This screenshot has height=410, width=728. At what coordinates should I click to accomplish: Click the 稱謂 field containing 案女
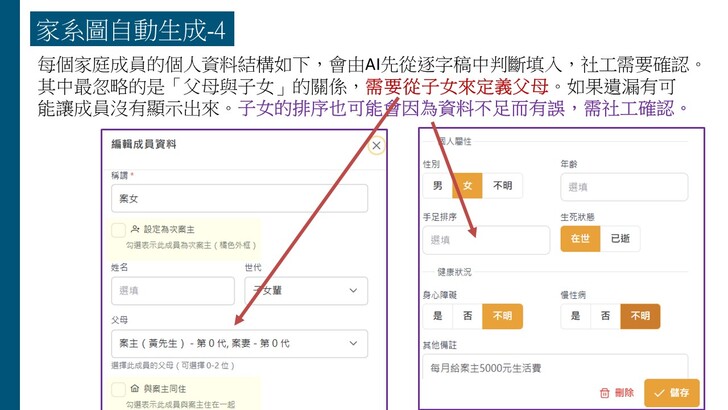coord(238,198)
